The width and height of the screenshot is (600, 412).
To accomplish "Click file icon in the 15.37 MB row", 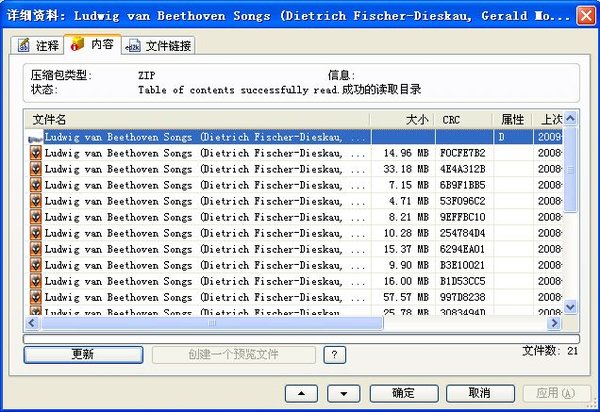I will 36,249.
